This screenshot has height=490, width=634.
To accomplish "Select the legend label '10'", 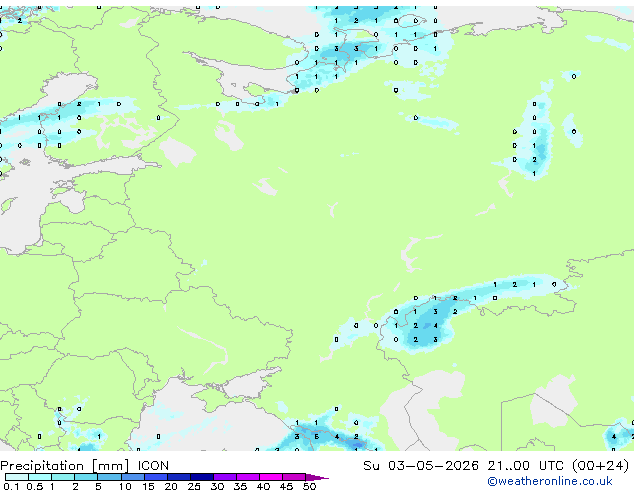I will pos(125,486).
